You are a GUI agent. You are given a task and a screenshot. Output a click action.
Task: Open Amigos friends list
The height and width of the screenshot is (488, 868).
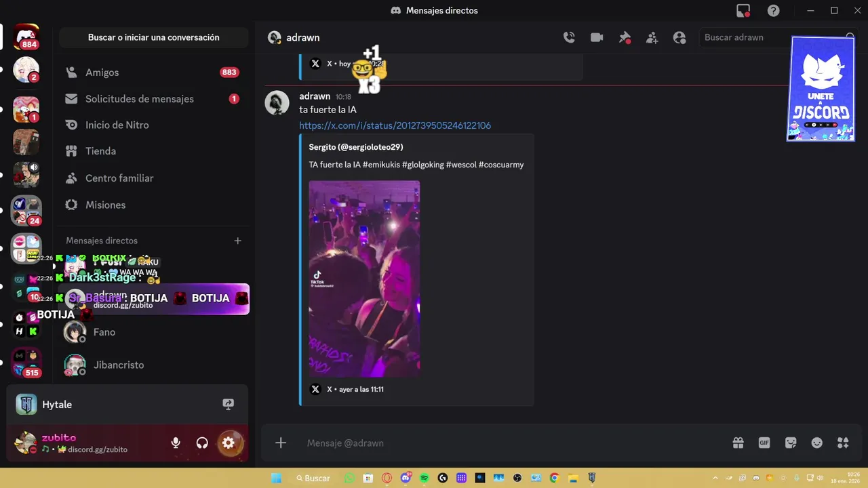click(153, 73)
